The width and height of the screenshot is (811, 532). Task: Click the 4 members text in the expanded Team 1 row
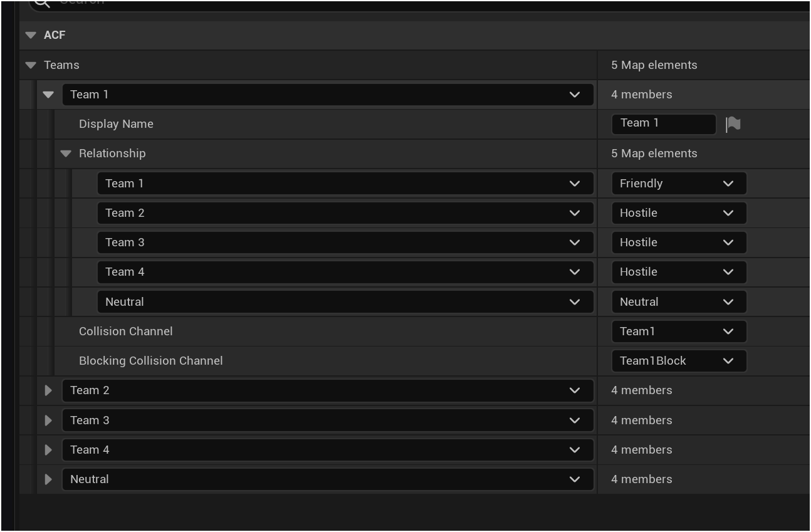pyautogui.click(x=642, y=95)
